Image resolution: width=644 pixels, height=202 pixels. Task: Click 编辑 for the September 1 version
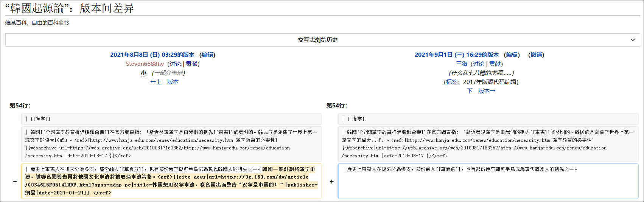(512, 55)
